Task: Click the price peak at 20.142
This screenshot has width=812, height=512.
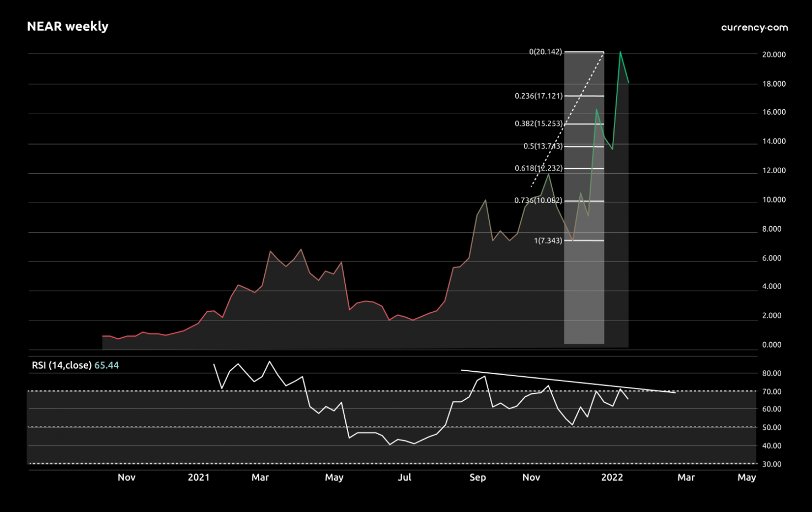Action: point(620,52)
